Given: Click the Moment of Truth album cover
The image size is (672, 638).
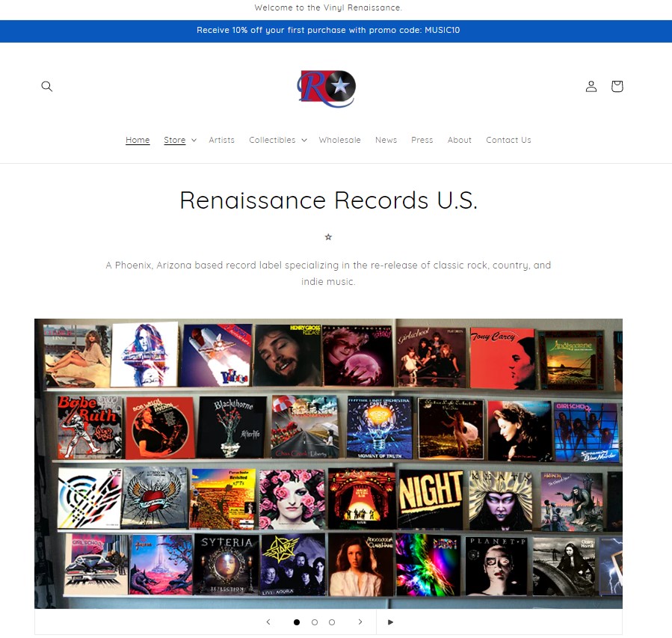Looking at the screenshot, I should pos(379,427).
